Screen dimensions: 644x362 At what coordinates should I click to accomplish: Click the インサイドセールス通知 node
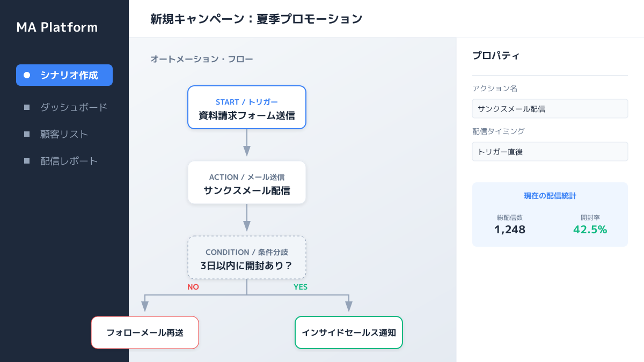point(348,333)
